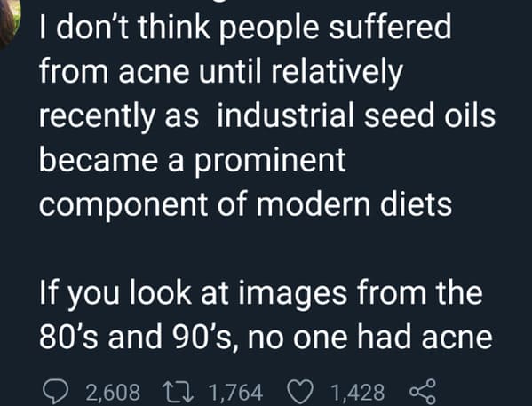Click the line "80's and 90's, no one had acne"
This screenshot has height=406, width=532.
[x=266, y=337]
